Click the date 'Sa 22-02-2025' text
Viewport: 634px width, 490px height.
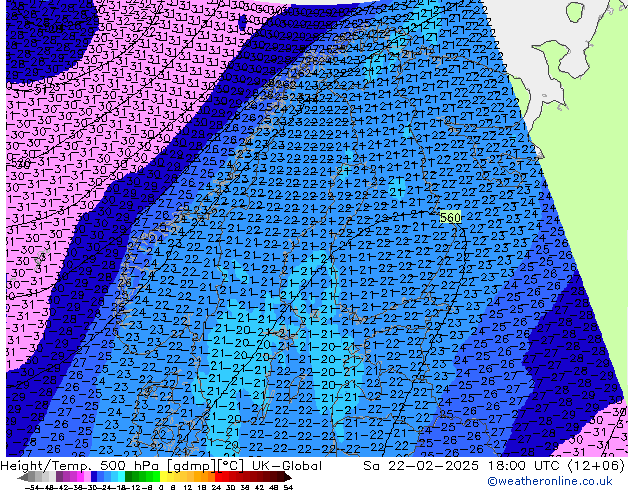[421, 466]
